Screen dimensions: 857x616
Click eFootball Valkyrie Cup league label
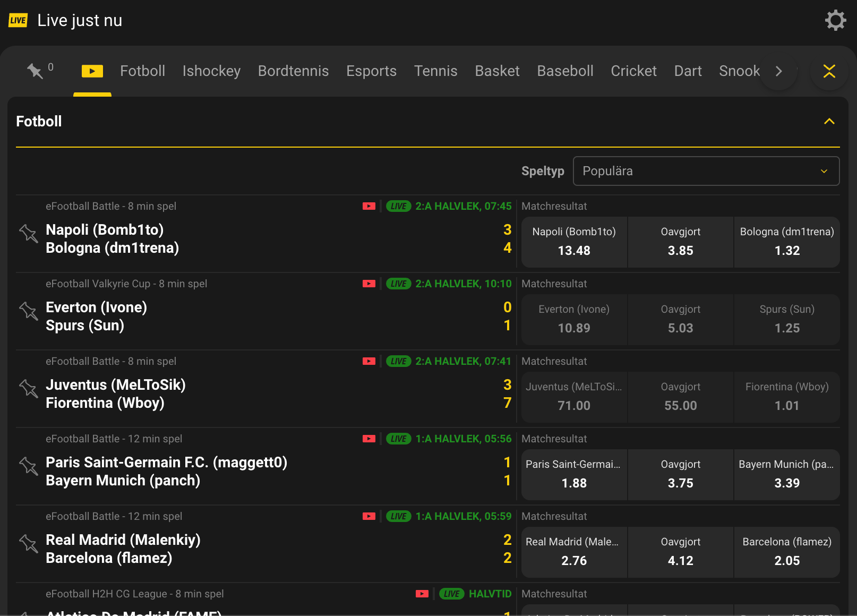coord(126,284)
